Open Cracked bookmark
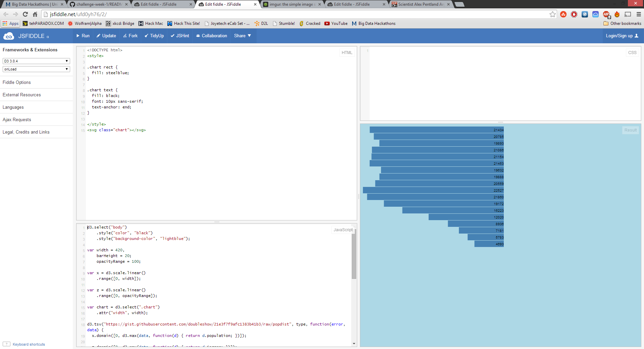 click(310, 23)
